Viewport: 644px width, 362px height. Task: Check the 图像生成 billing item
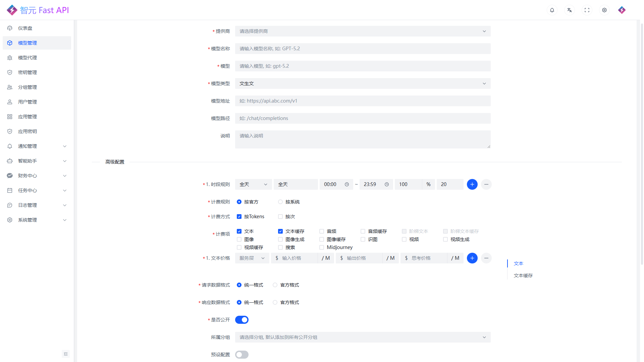[280, 239]
